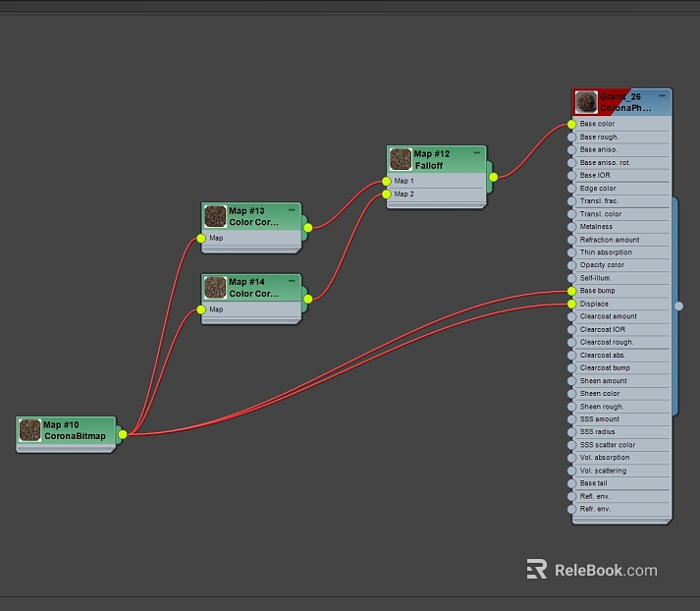Click the Edge color input socket
Screen dimensions: 700x611
[x=571, y=189]
